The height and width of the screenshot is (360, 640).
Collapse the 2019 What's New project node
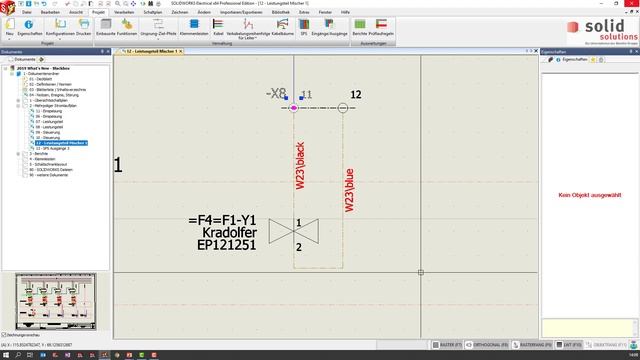pos(6,68)
